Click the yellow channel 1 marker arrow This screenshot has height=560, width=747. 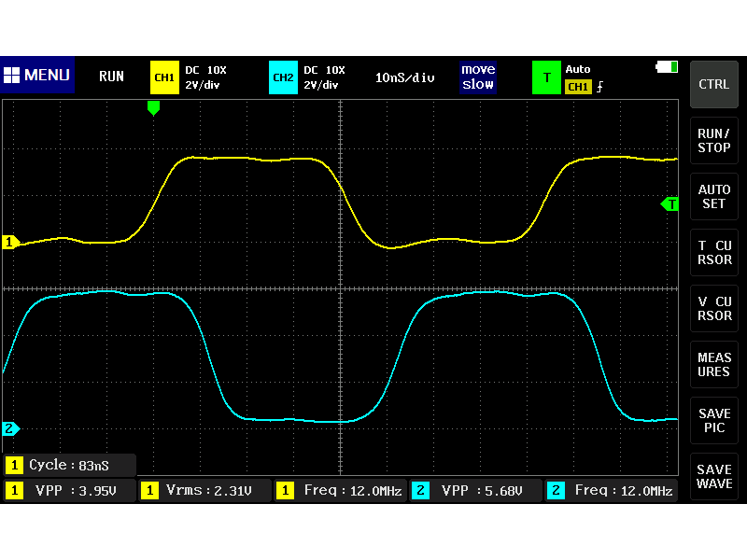8,242
